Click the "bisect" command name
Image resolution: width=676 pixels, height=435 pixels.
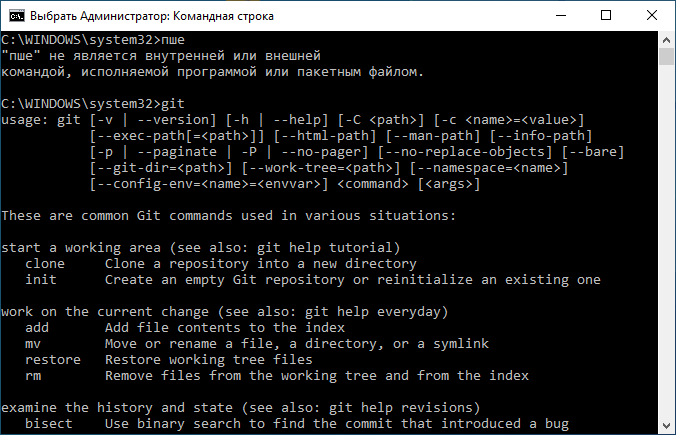[x=49, y=423]
